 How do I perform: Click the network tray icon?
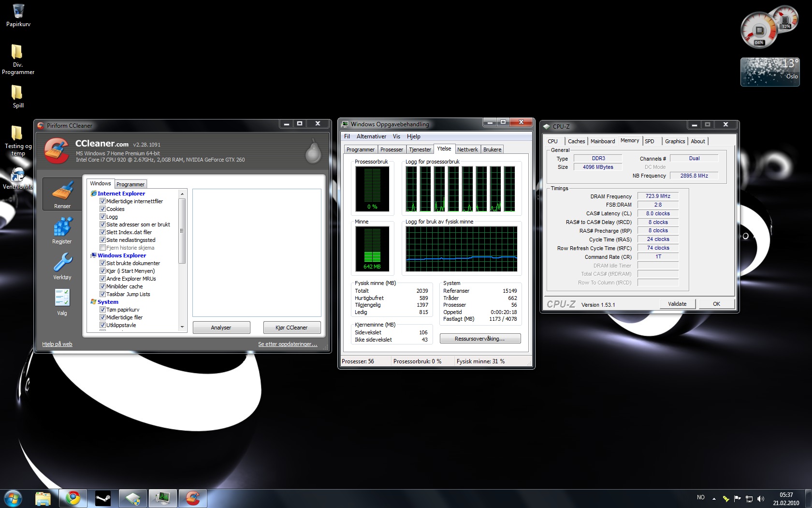click(749, 499)
